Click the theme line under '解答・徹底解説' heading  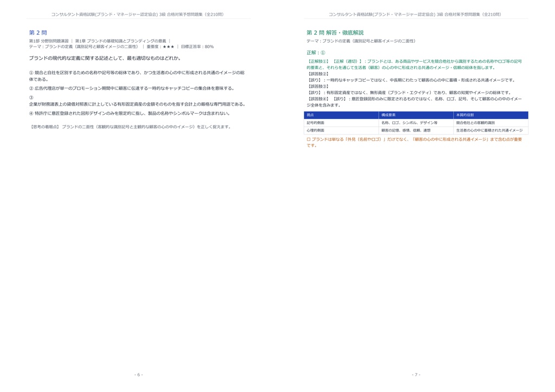coord(361,41)
